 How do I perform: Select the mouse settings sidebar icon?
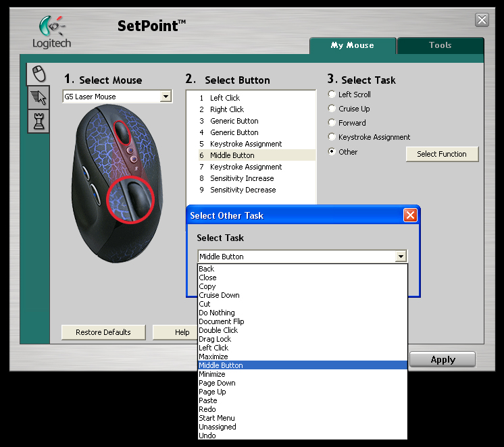[x=39, y=74]
